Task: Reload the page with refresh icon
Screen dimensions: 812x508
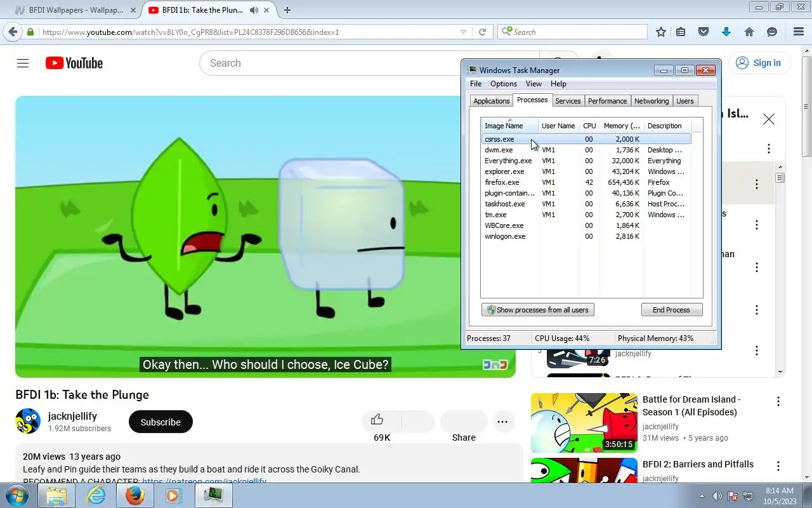Action: point(482,32)
